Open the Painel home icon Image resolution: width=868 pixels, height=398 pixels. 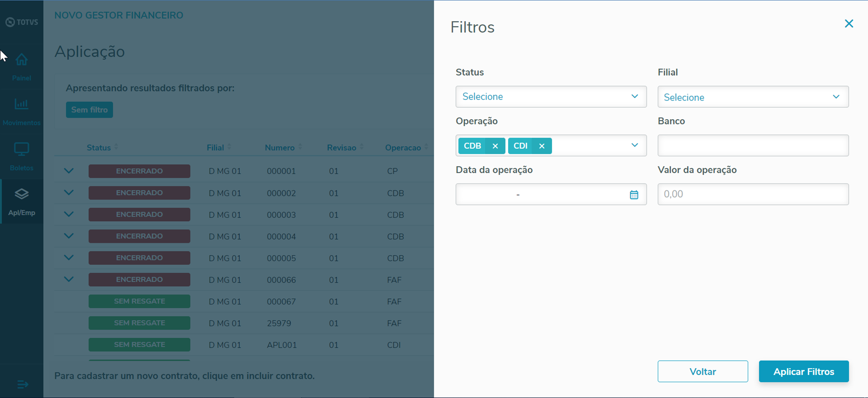[21, 60]
